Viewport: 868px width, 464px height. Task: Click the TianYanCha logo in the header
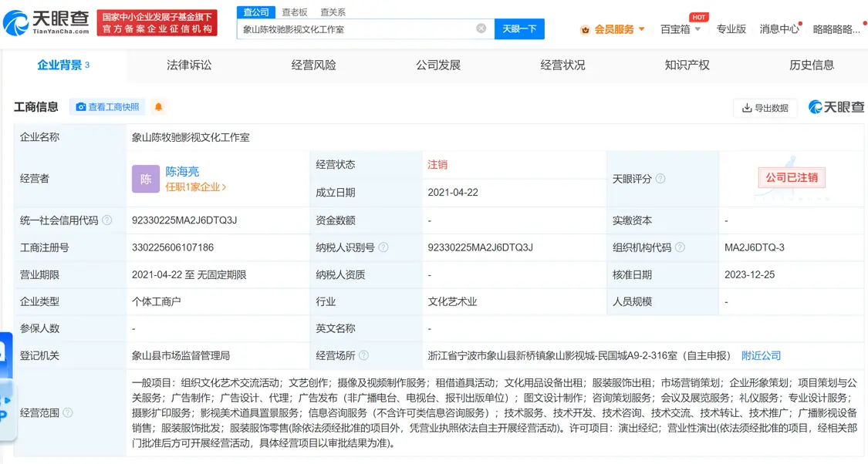[x=46, y=22]
